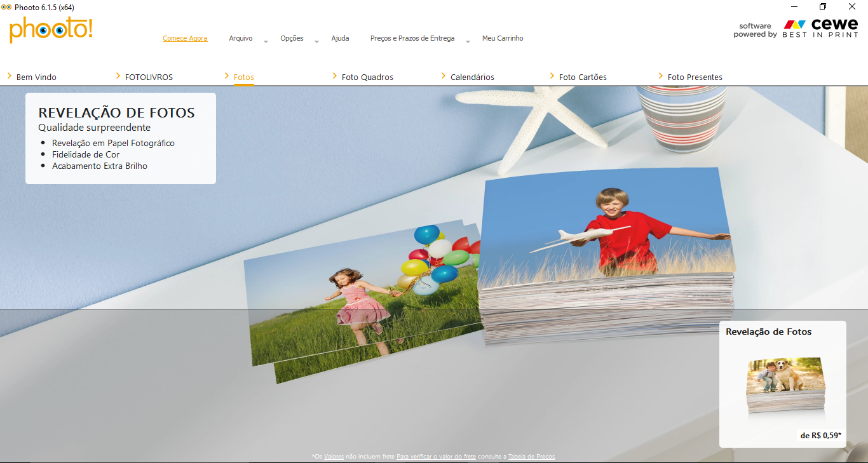Image resolution: width=868 pixels, height=463 pixels.
Task: Expand the Preços e Prazos de Entrega arrow
Action: click(x=468, y=41)
